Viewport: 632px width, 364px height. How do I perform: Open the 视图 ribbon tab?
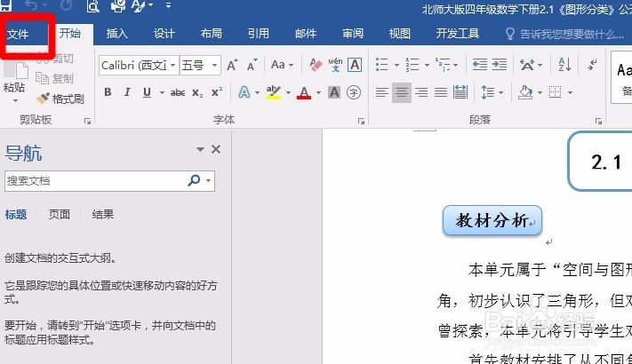[x=399, y=34]
